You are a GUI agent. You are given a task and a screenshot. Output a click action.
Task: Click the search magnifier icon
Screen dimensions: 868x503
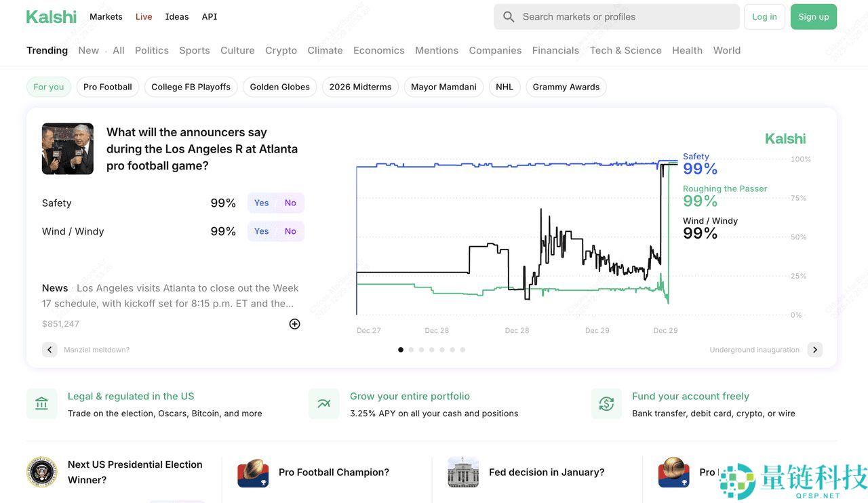[509, 17]
